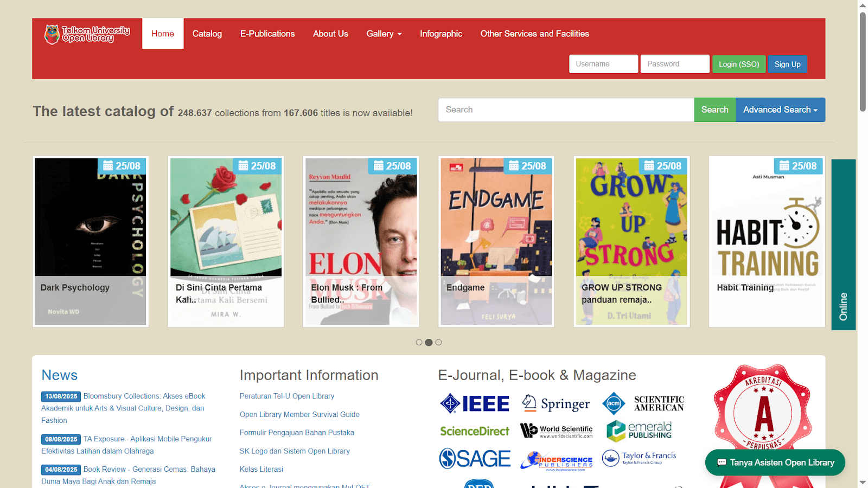
Task: Open the Infographic navigation item
Action: pos(441,34)
